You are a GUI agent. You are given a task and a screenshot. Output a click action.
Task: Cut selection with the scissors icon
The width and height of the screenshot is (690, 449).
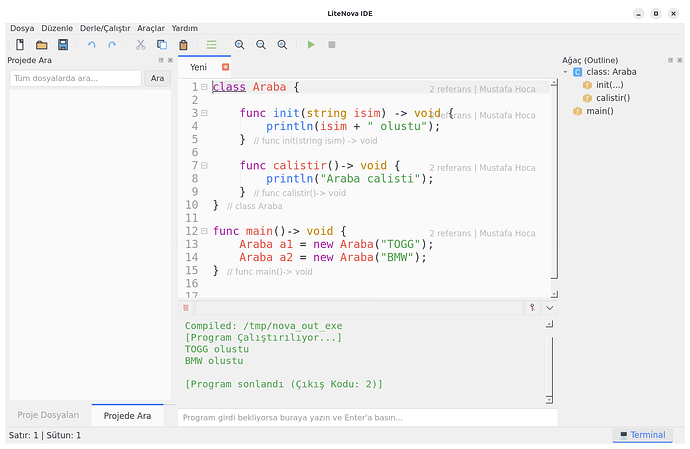(141, 45)
